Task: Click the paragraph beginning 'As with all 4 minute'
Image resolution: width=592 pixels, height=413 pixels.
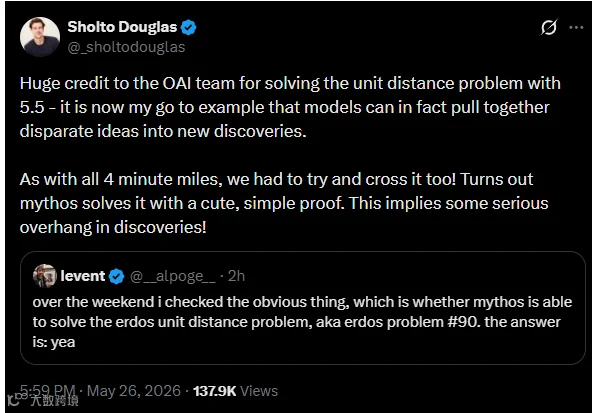Action: tap(284, 203)
